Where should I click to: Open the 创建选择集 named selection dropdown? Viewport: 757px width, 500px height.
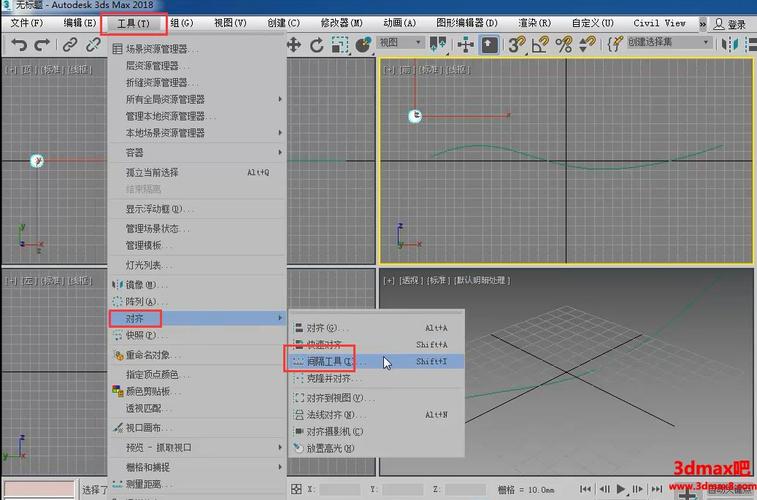[x=669, y=42]
